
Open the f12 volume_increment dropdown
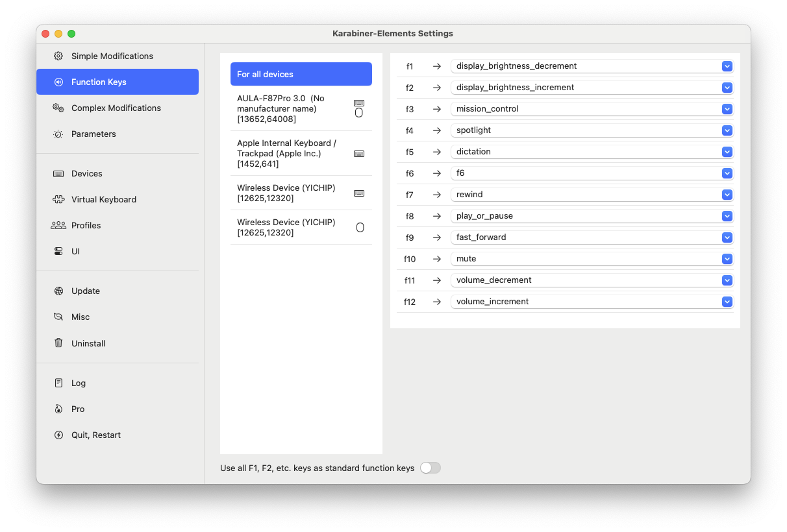pos(592,302)
